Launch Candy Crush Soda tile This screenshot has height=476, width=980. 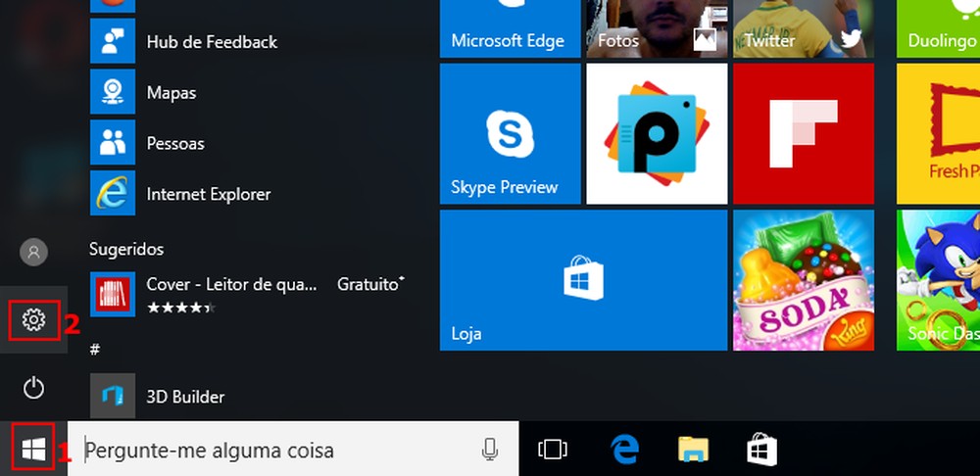pos(804,280)
